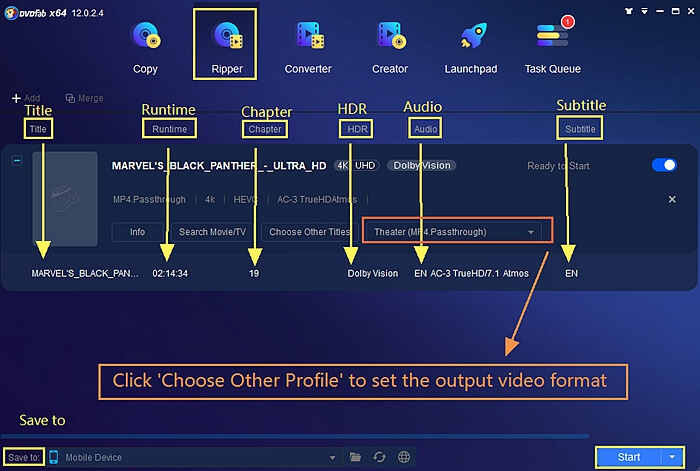This screenshot has width=700, height=471.
Task: Click the EN subtitle entry
Action: tap(571, 273)
